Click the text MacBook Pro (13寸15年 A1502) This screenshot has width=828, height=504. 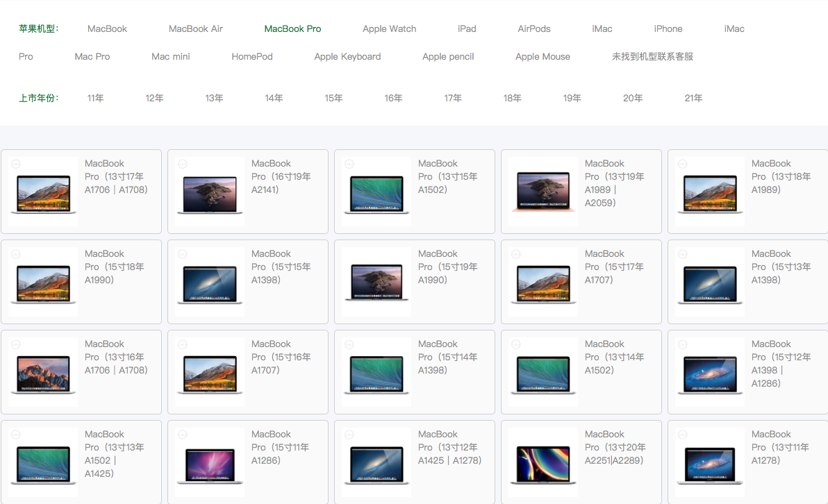(x=448, y=177)
